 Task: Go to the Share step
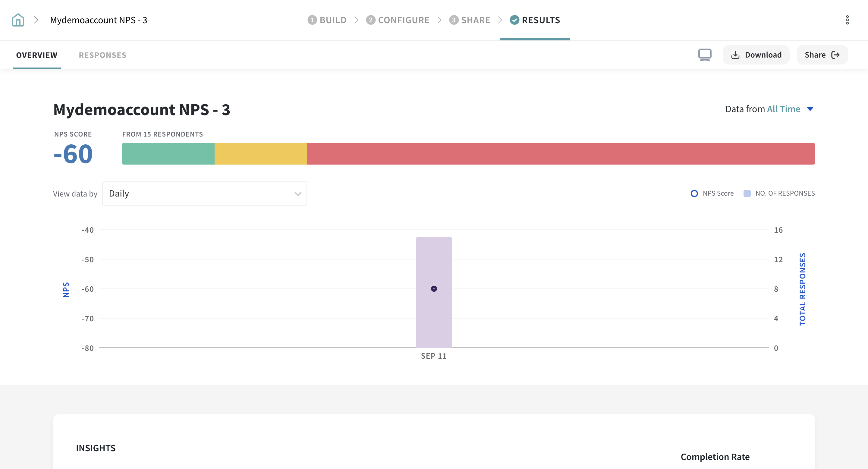475,20
